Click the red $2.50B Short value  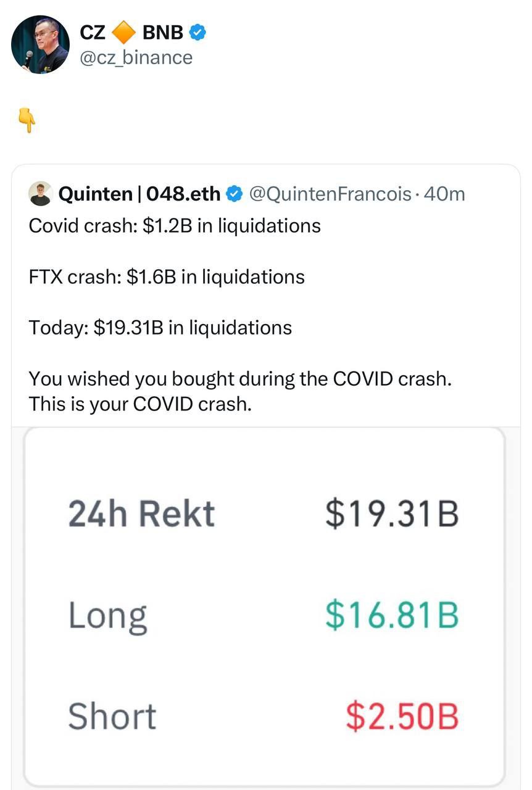(x=402, y=716)
